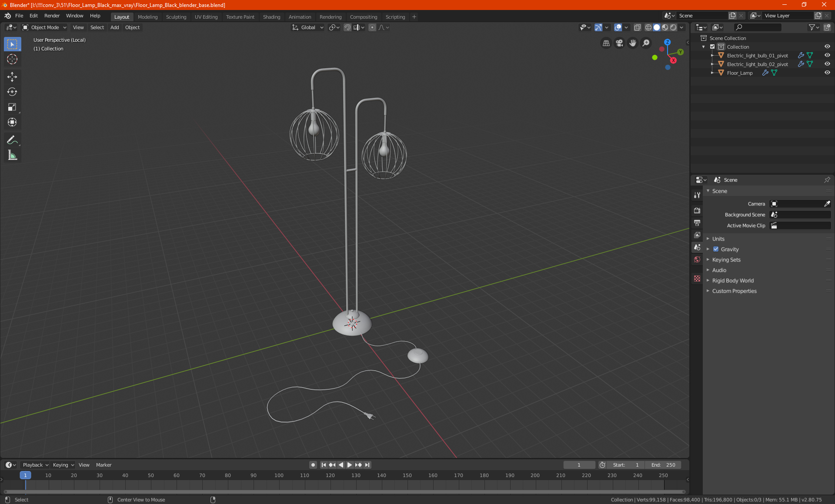Open the World properties tab icon
This screenshot has height=504, width=835.
pyautogui.click(x=697, y=259)
